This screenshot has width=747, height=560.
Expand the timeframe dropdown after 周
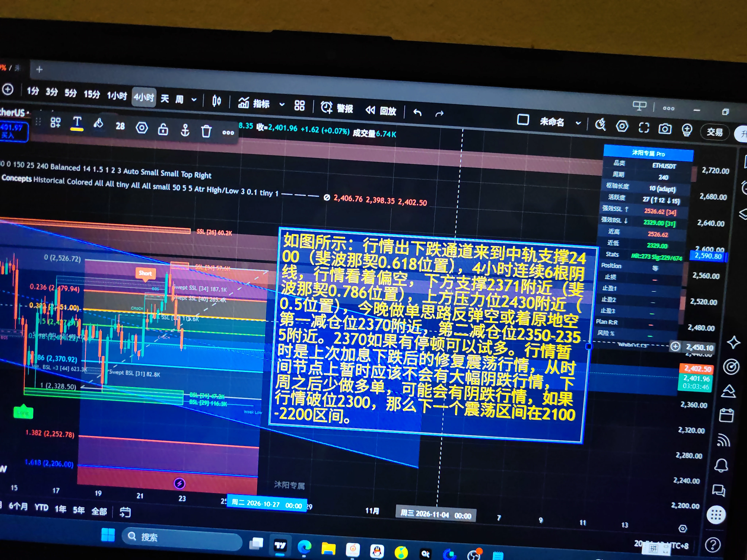(x=194, y=100)
